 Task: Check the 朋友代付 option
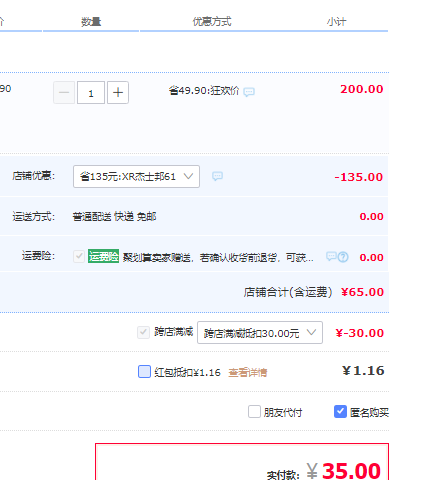tap(254, 412)
